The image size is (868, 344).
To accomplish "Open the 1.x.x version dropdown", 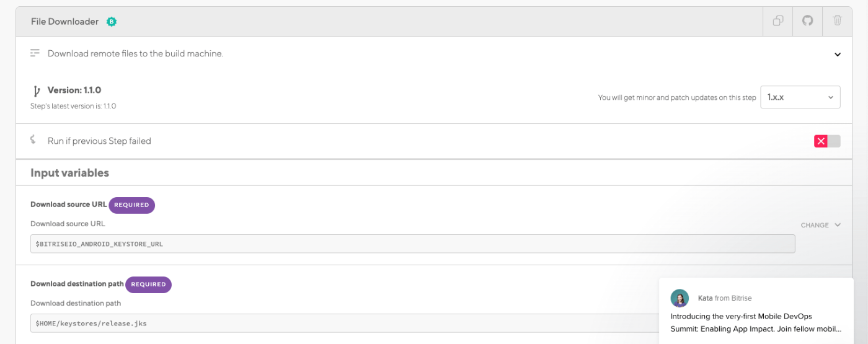I will coord(800,97).
